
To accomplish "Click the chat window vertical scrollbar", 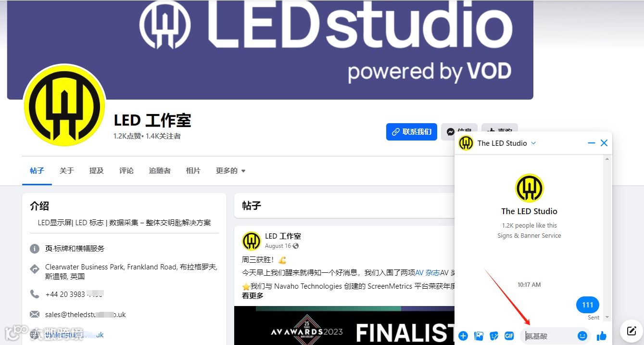I will (x=607, y=238).
